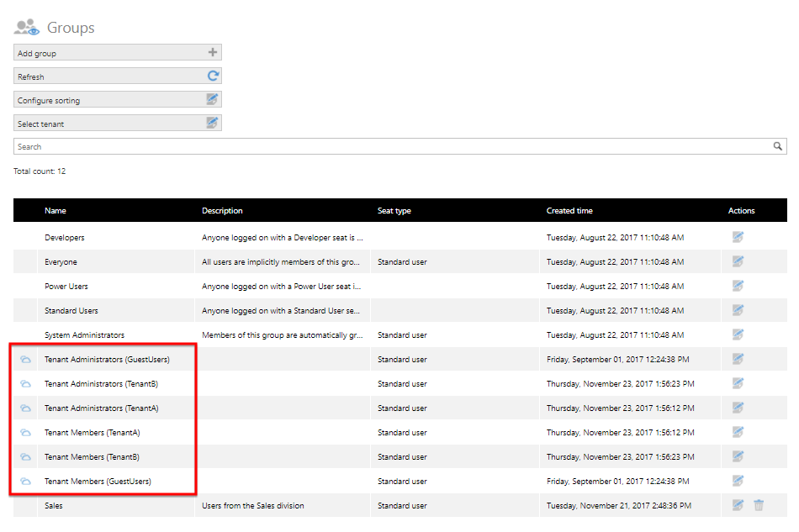This screenshot has height=532, width=799.
Task: Click the Add group plus icon
Action: click(213, 52)
